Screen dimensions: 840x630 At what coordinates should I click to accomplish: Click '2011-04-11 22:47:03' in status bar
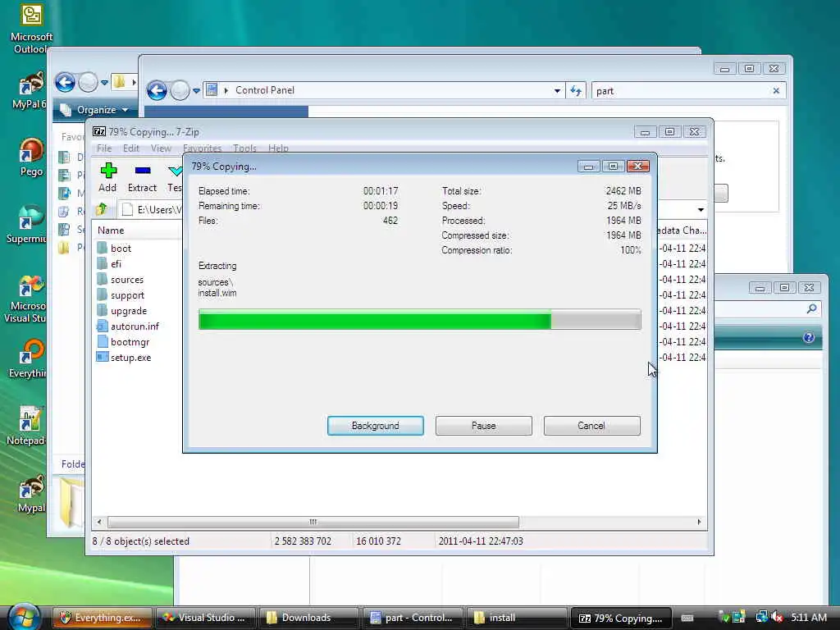tap(481, 541)
